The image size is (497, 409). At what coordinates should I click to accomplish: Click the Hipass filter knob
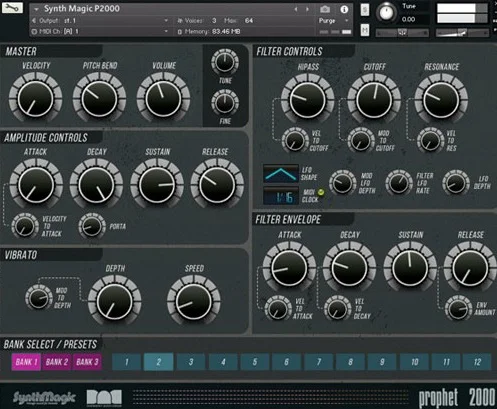click(x=307, y=100)
